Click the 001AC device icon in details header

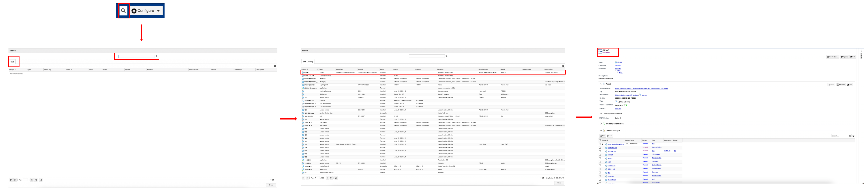click(x=600, y=51)
